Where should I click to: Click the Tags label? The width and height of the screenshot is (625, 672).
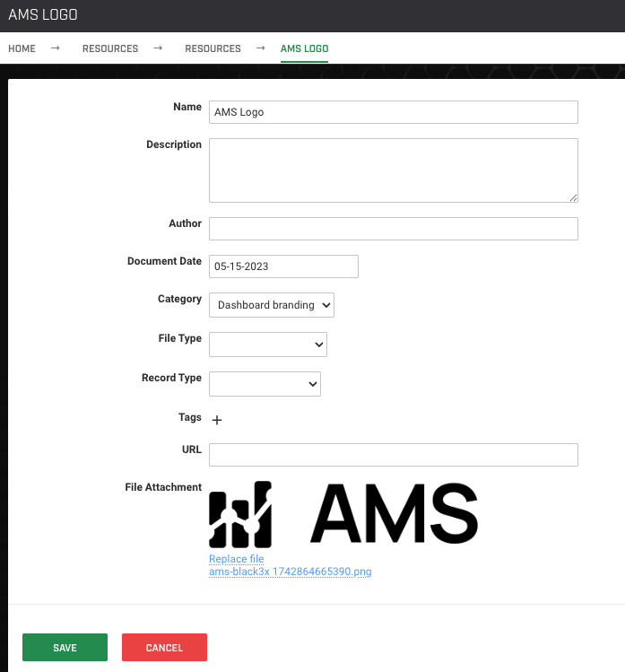coord(190,417)
